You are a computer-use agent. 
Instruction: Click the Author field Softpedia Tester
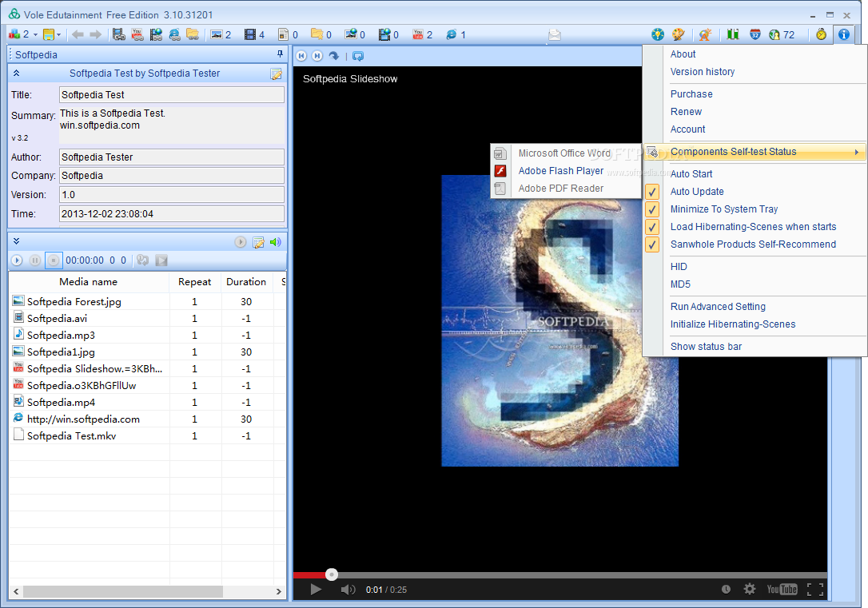pyautogui.click(x=172, y=157)
